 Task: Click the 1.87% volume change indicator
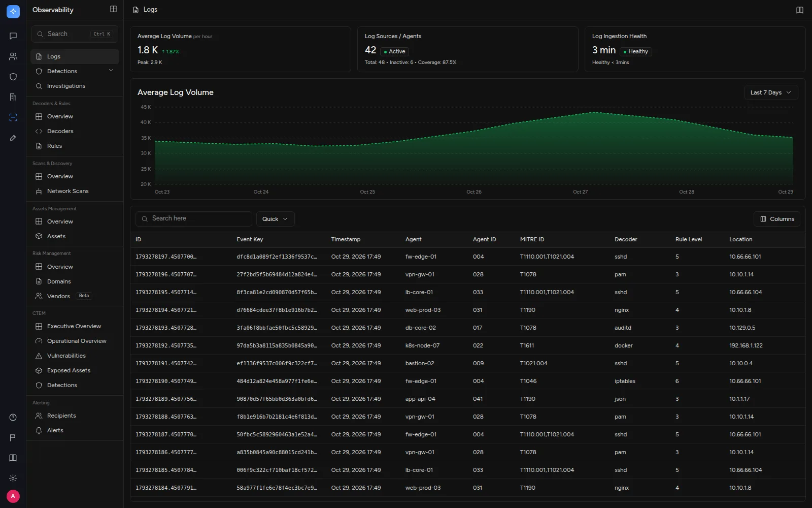tap(171, 52)
